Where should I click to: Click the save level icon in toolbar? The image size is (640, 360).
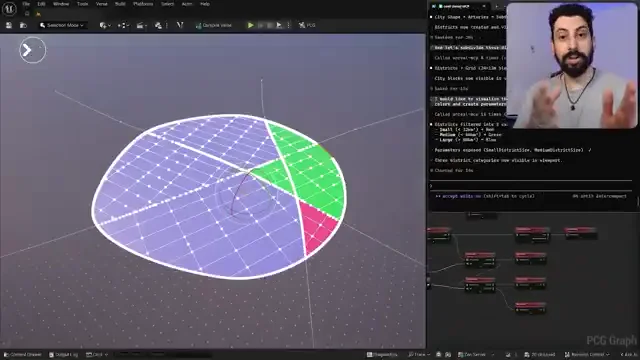point(9,25)
